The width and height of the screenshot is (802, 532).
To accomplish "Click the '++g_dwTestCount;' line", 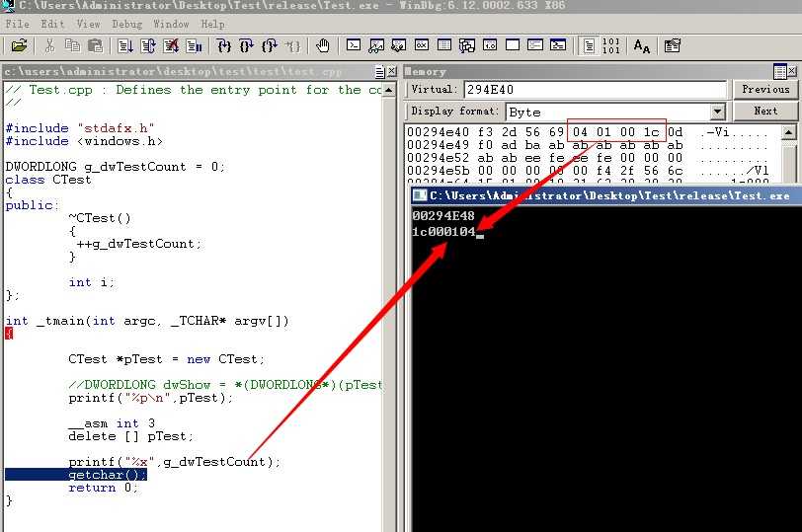I will click(x=138, y=244).
